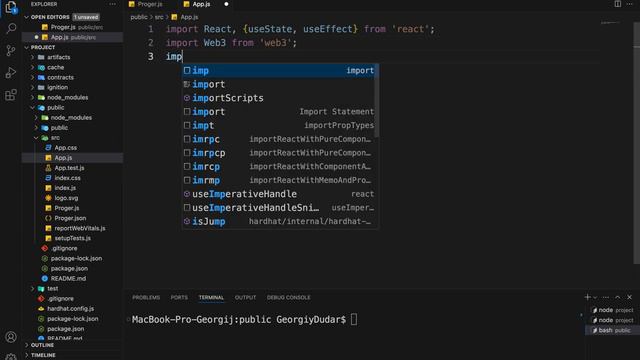
Task: Open index.css in the file tree
Action: point(67,178)
